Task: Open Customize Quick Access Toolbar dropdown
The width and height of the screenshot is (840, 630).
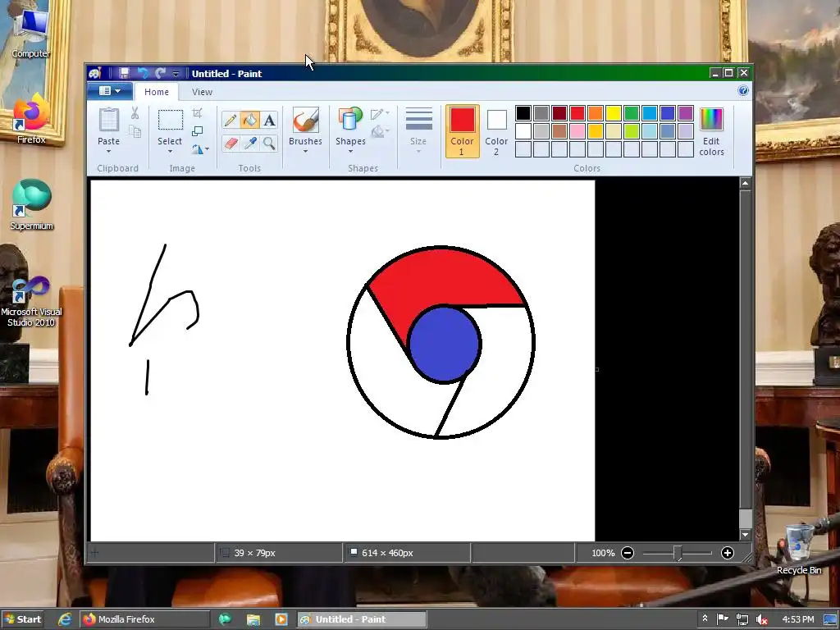Action: [x=176, y=74]
